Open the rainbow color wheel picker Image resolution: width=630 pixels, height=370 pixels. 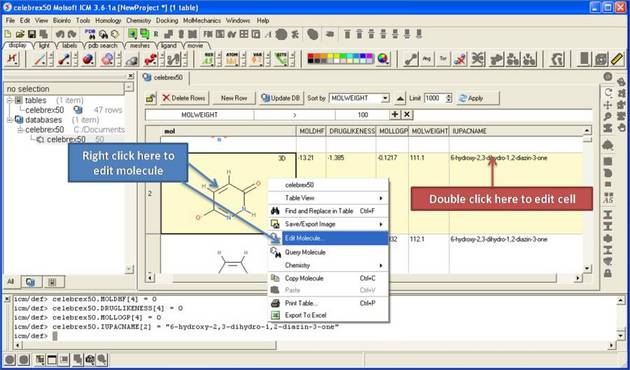[x=382, y=59]
